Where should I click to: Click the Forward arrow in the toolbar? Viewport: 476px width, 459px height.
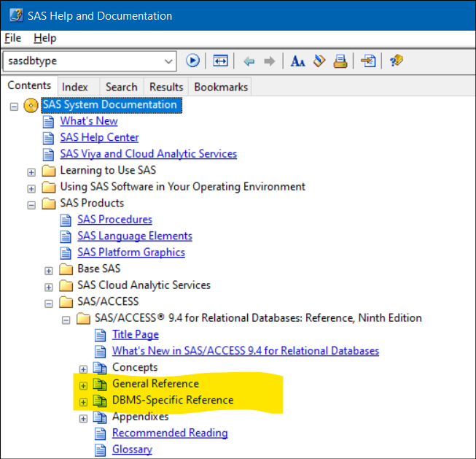(x=269, y=61)
